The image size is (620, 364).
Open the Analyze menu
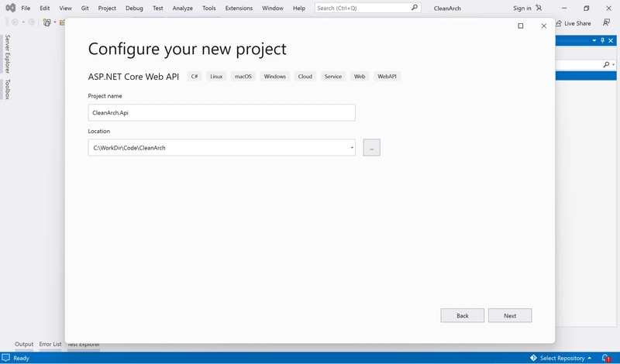183,8
